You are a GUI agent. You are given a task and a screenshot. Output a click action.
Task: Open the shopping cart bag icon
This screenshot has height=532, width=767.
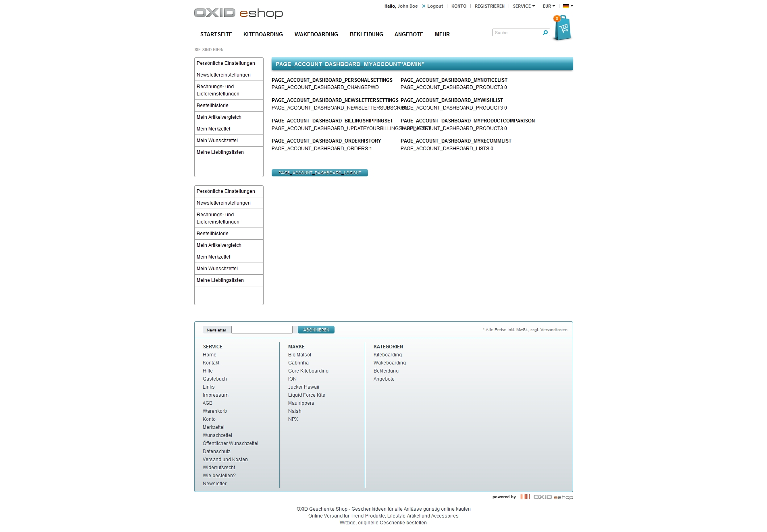pos(563,28)
